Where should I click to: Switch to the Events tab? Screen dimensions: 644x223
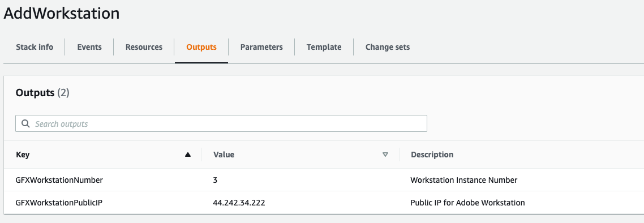point(89,47)
